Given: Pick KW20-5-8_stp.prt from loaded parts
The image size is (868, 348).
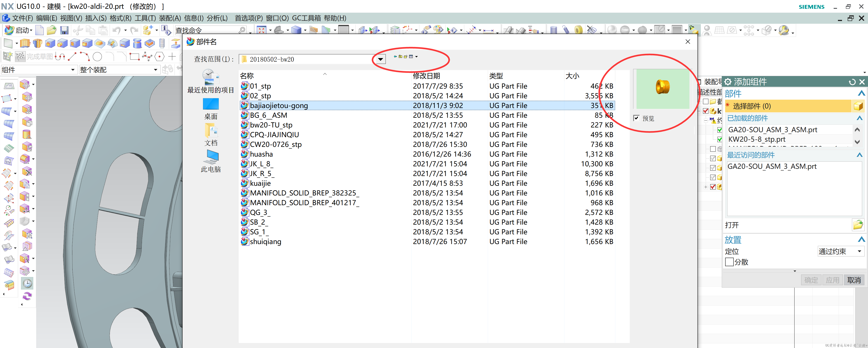Looking at the screenshot, I should [757, 139].
